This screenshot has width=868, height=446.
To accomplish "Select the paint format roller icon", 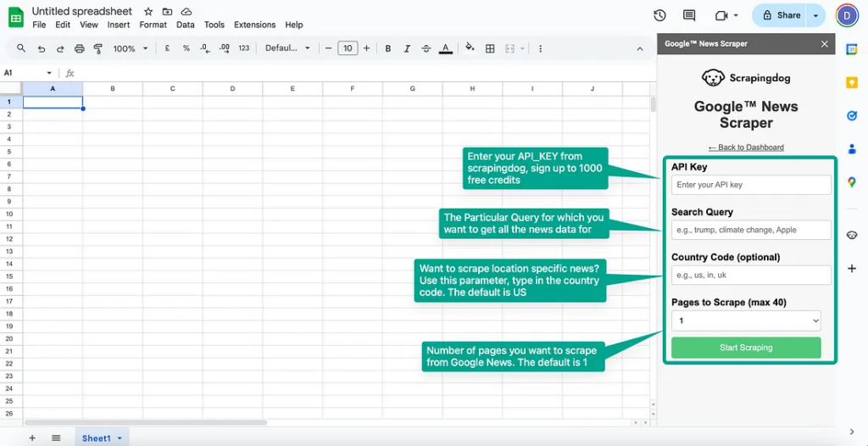I will coord(98,49).
